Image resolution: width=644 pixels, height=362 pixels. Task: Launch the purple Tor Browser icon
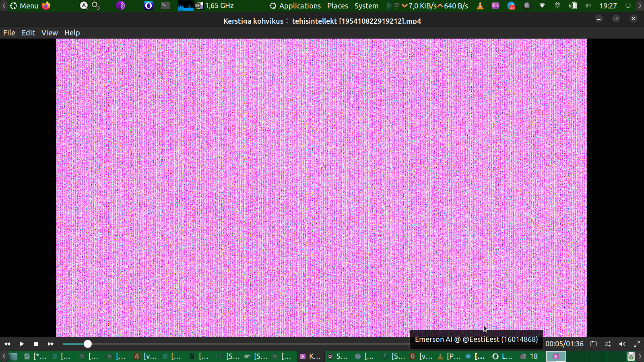click(120, 6)
